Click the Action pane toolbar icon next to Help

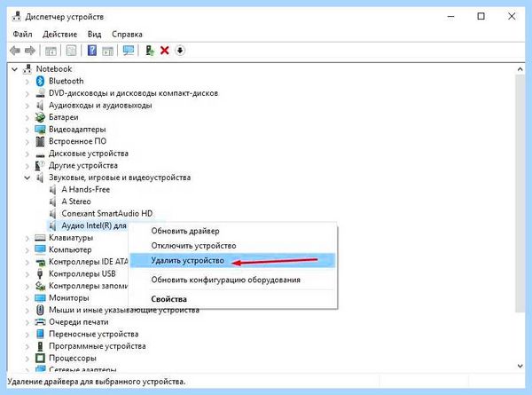pos(107,51)
